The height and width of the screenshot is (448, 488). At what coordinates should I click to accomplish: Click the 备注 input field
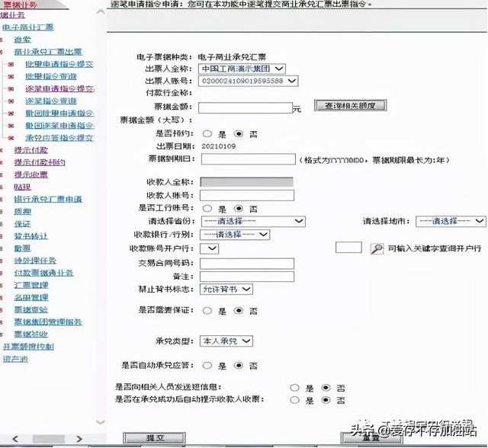[247, 277]
